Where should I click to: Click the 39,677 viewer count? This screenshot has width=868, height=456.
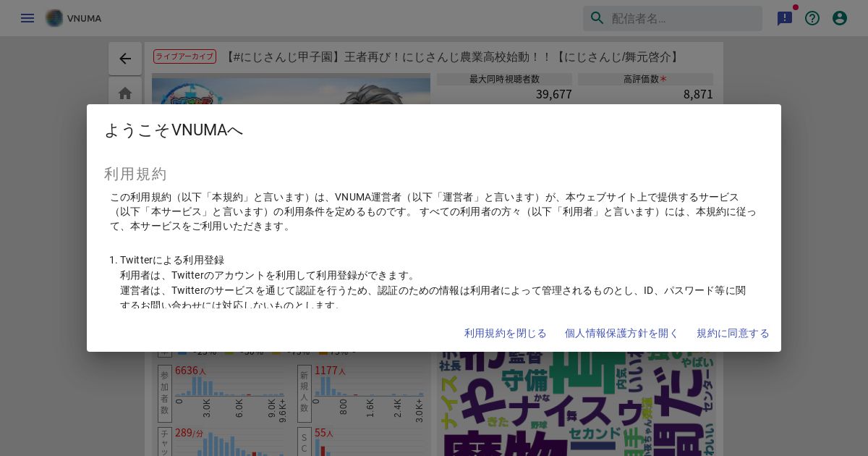pyautogui.click(x=554, y=94)
